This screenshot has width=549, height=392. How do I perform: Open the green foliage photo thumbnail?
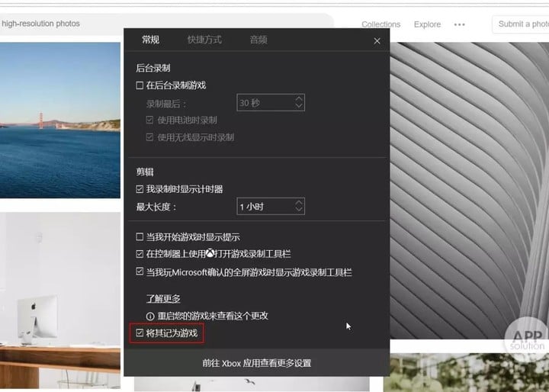pos(467,372)
